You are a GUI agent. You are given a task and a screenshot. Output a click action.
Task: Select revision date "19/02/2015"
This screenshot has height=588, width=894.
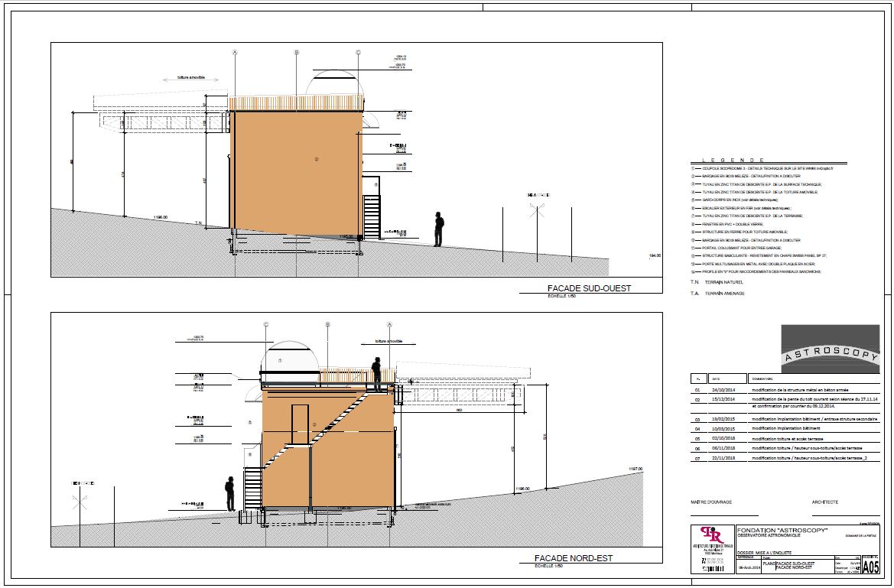pyautogui.click(x=723, y=419)
